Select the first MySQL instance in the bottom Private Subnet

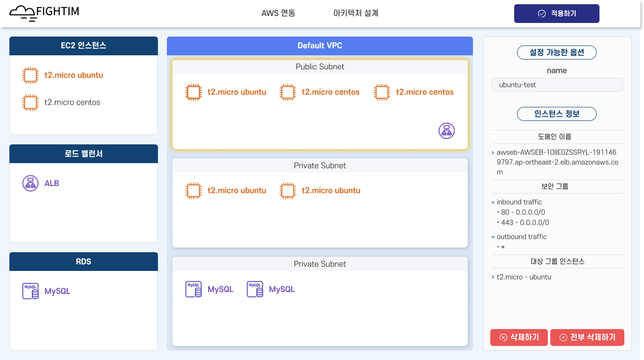pos(207,289)
